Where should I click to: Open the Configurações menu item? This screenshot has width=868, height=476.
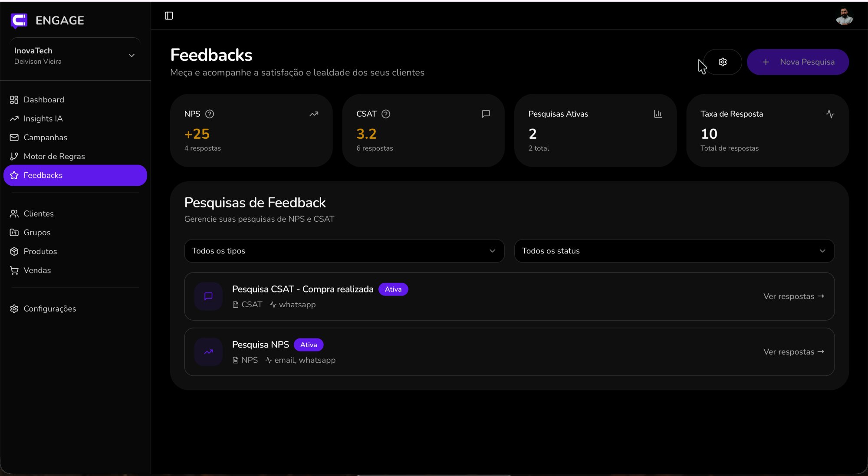coord(49,309)
